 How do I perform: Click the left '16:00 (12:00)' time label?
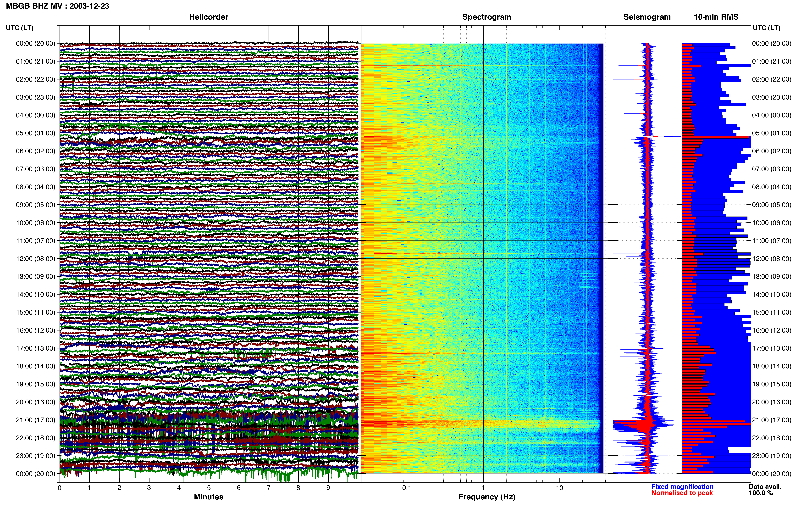36,330
